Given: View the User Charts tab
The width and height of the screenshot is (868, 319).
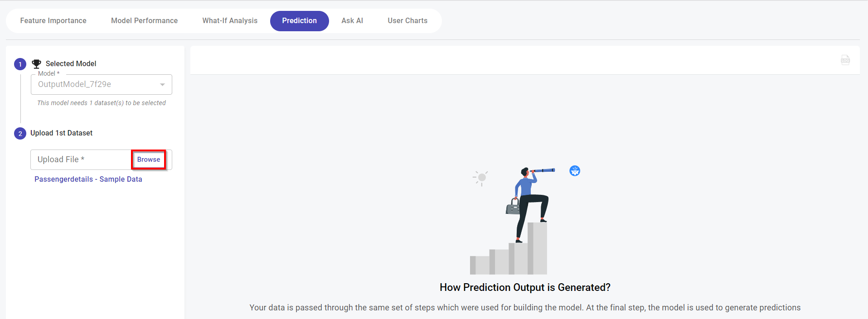Looking at the screenshot, I should point(407,21).
